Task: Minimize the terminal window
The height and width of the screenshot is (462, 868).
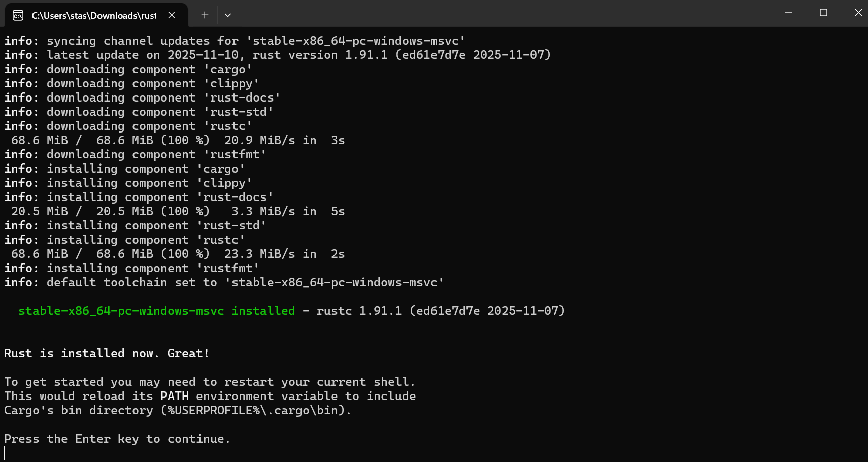Action: pos(788,13)
